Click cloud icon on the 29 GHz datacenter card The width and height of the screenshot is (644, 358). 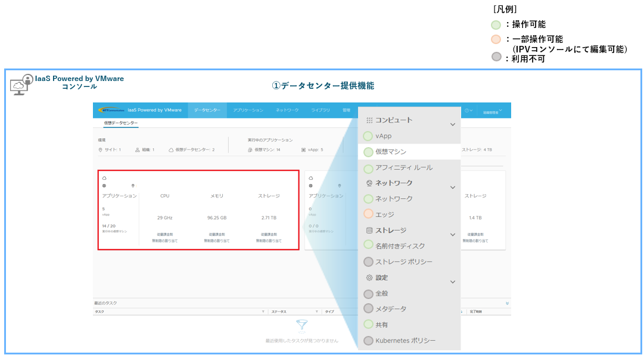pos(104,178)
